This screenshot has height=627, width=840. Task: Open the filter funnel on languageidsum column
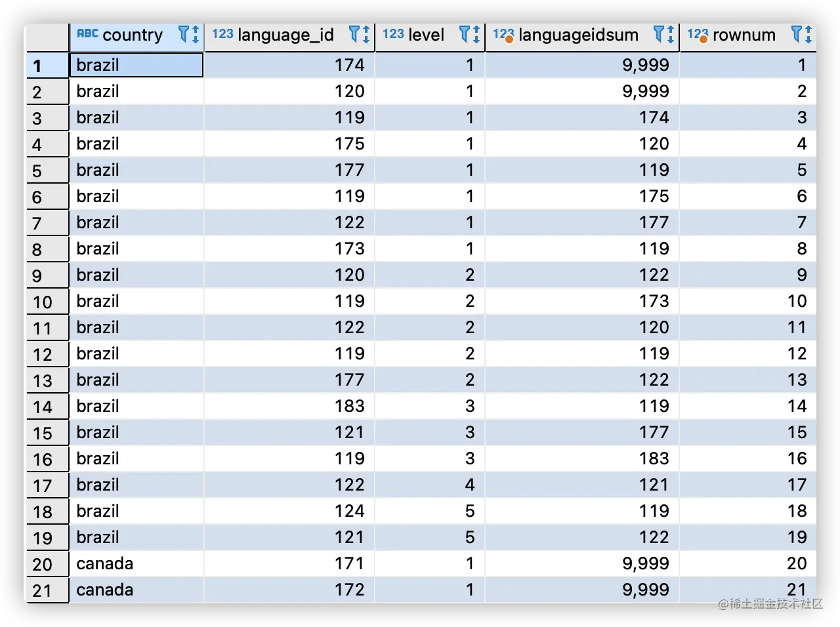pos(660,33)
